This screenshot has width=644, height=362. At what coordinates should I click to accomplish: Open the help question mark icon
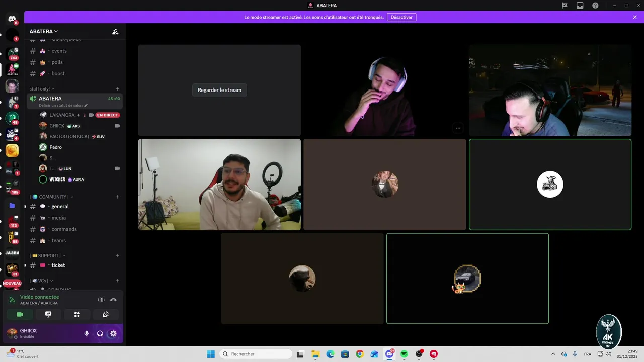[x=595, y=5]
